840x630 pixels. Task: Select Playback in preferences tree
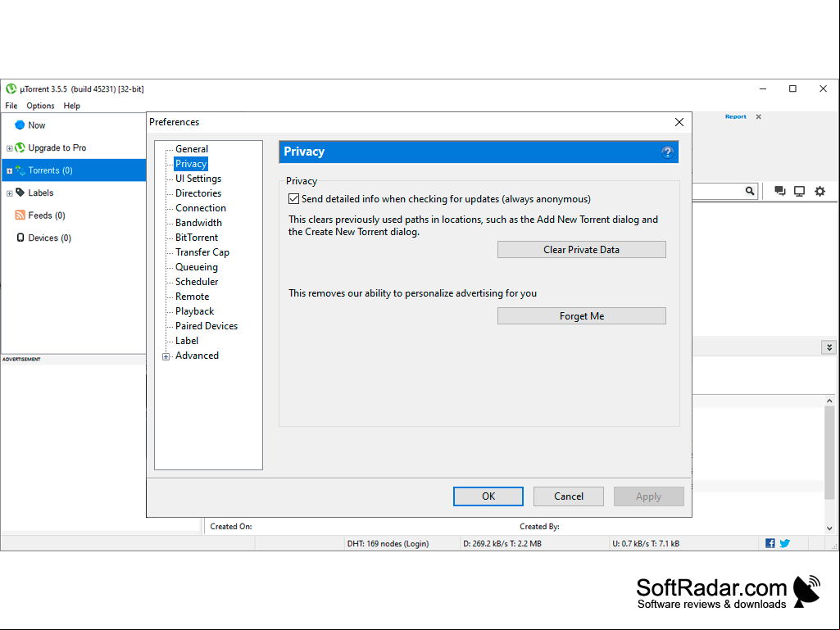pos(194,310)
